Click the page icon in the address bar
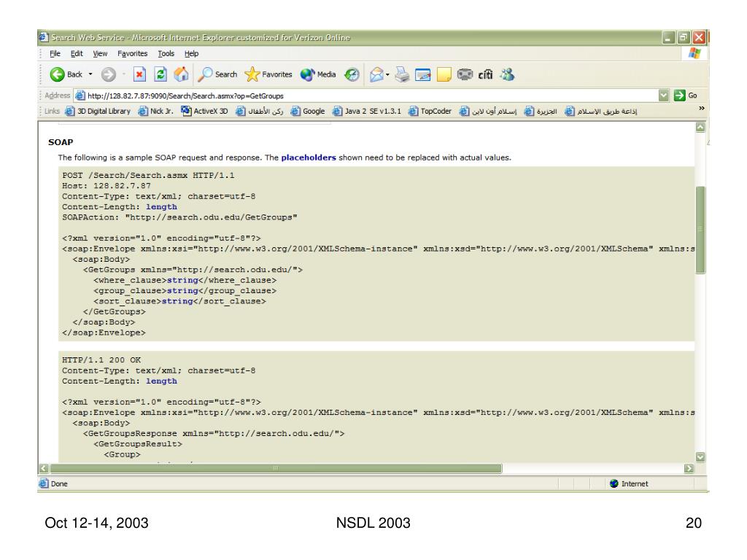 tap(80, 96)
